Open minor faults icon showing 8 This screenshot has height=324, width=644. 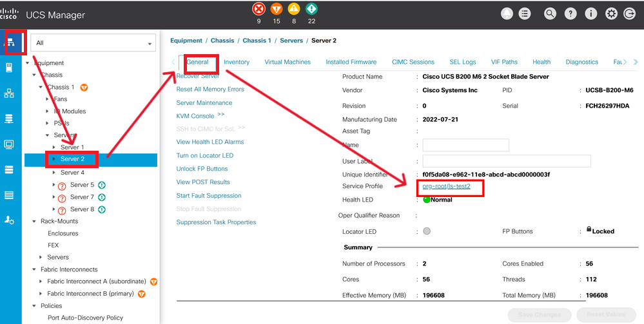coord(294,8)
